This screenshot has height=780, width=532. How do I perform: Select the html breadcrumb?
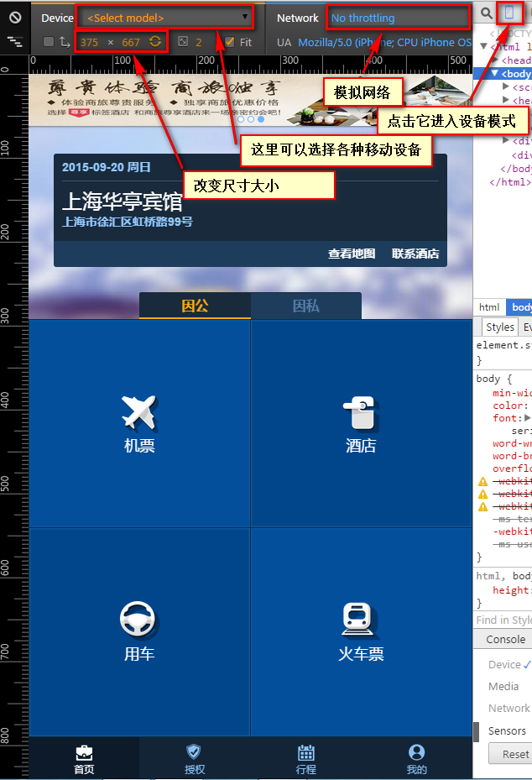coord(489,307)
